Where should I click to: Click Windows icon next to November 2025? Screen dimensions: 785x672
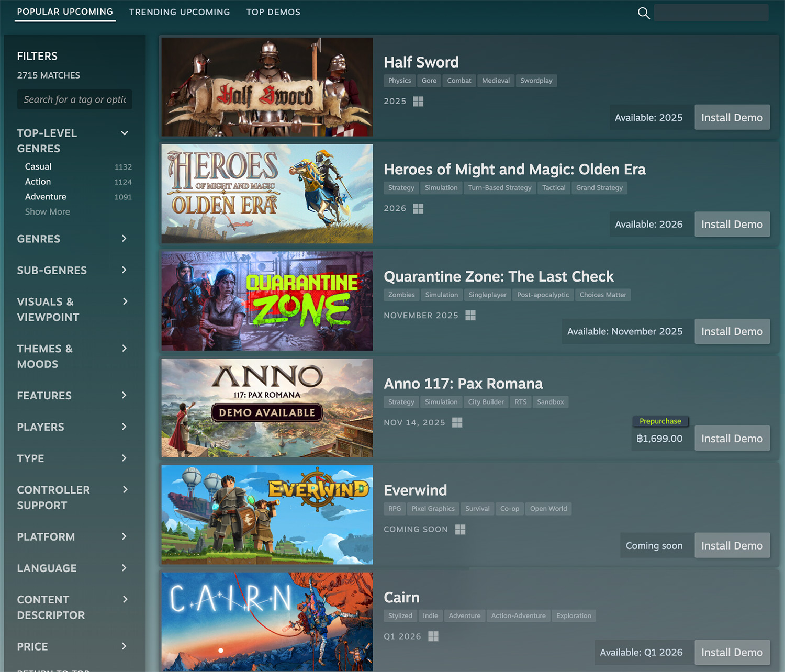(470, 316)
